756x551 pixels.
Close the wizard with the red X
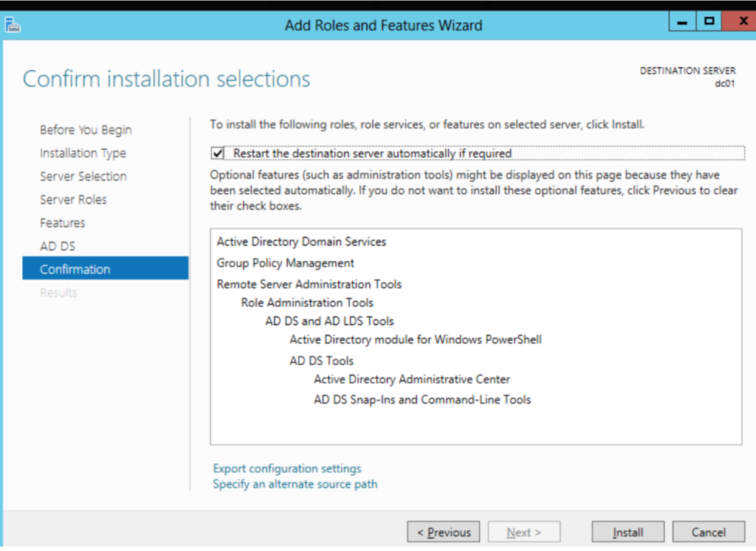738,22
